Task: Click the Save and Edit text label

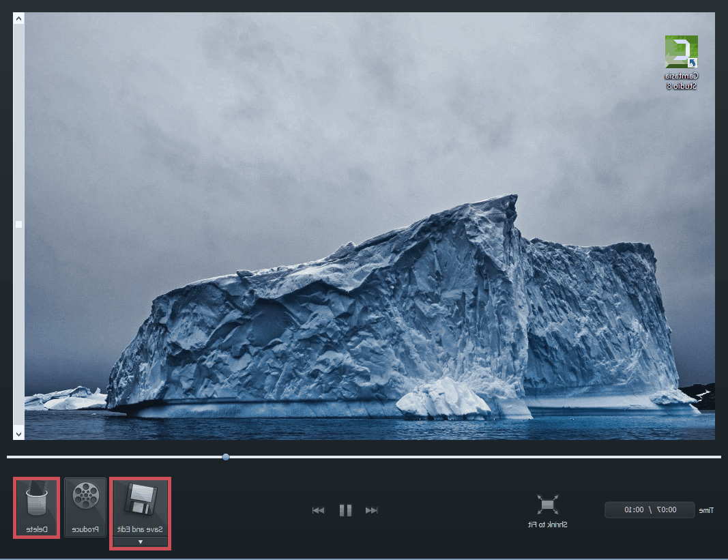Action: [141, 529]
